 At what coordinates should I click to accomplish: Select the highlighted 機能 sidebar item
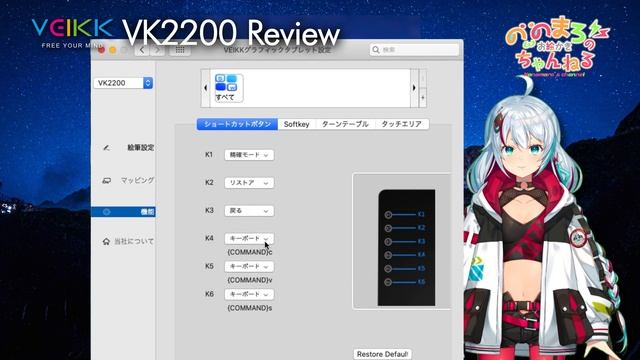(x=123, y=212)
